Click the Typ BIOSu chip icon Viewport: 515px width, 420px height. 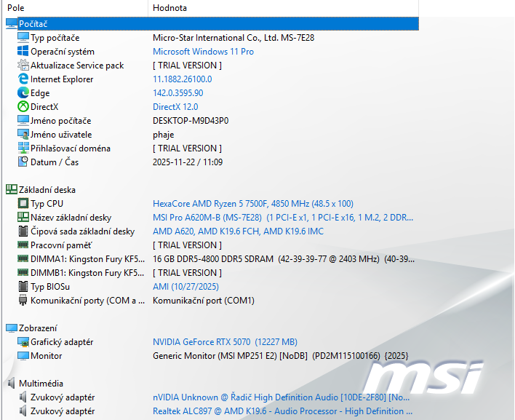coord(23,286)
